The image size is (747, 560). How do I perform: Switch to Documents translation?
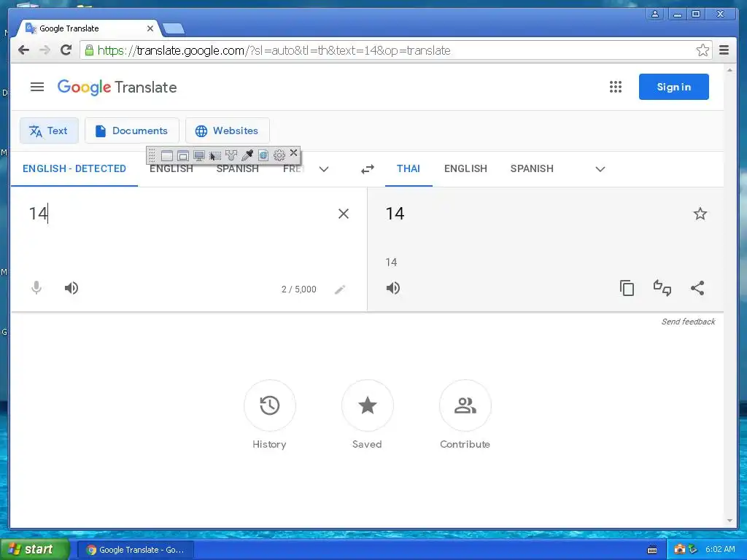(132, 131)
